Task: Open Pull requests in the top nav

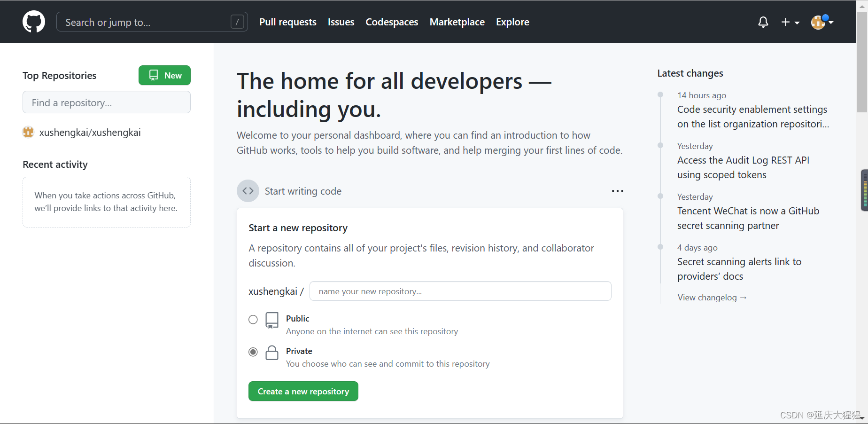Action: pyautogui.click(x=288, y=22)
